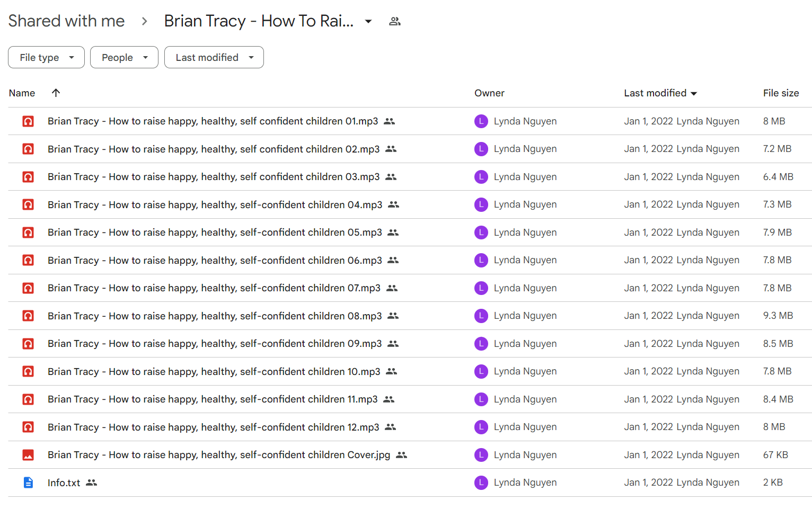Select the file children 11.mp3

coord(213,399)
